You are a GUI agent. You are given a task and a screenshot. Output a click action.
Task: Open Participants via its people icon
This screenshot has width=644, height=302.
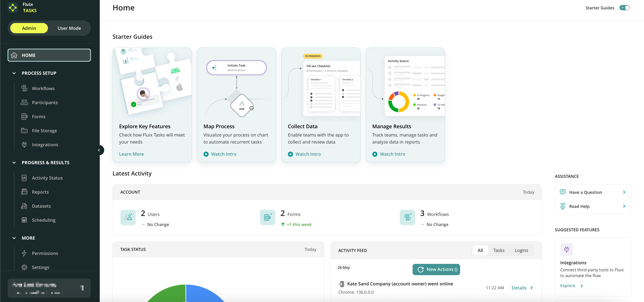tap(24, 102)
